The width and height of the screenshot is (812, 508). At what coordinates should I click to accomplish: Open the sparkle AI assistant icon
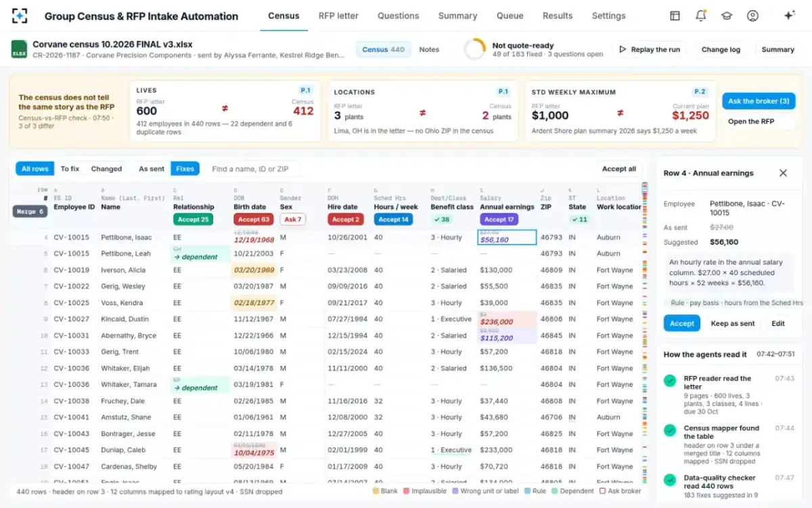point(789,16)
